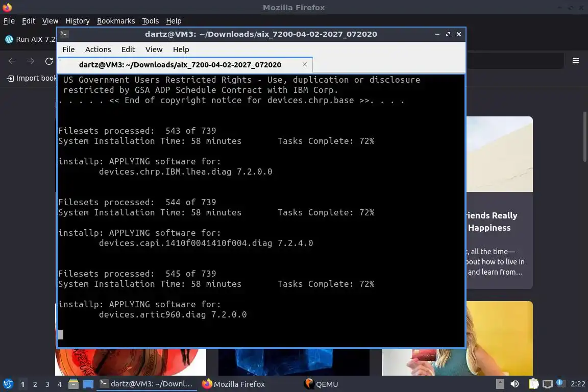Minimize the terminal window
The height and width of the screenshot is (392, 588).
click(x=437, y=34)
